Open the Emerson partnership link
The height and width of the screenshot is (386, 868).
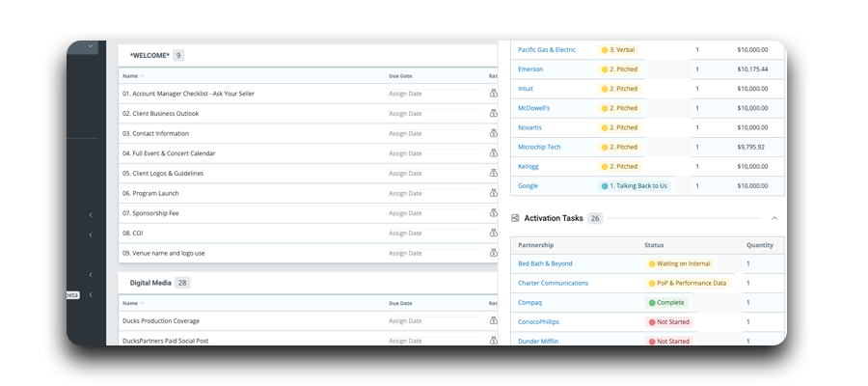coord(530,69)
